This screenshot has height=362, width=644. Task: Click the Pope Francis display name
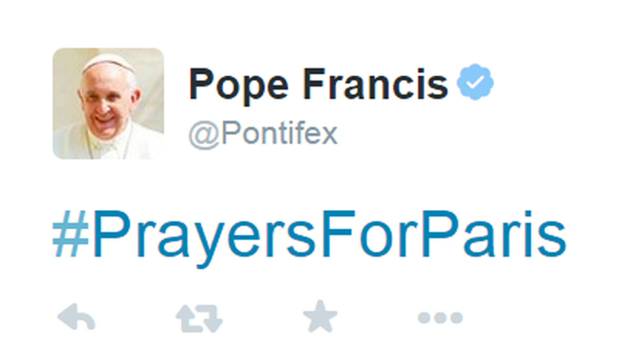[318, 83]
